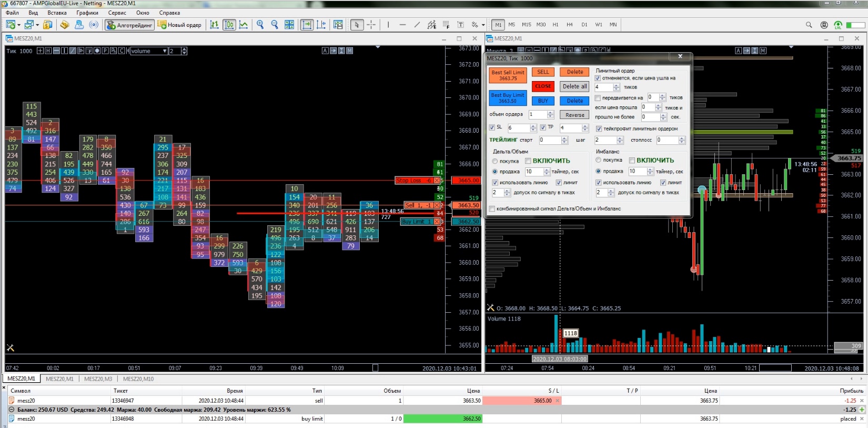Select the vertical line drawing tool
Viewport: 868px width, 428px height.
(x=388, y=25)
